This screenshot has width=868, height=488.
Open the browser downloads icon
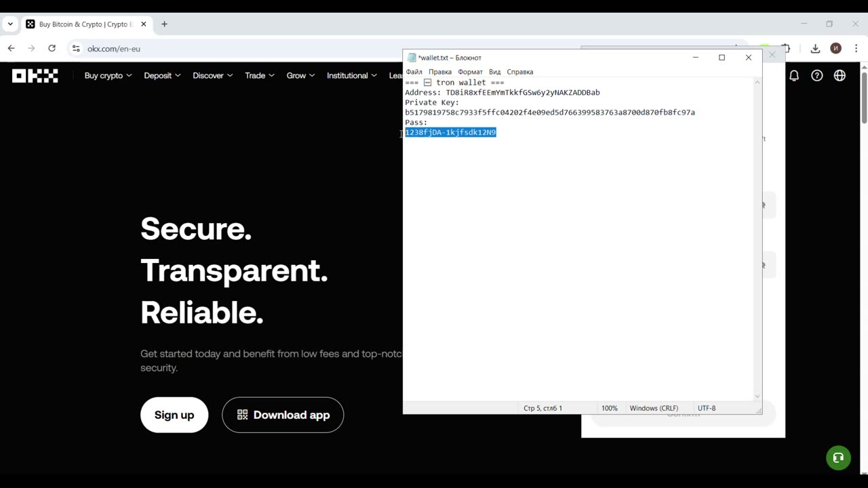coord(815,48)
